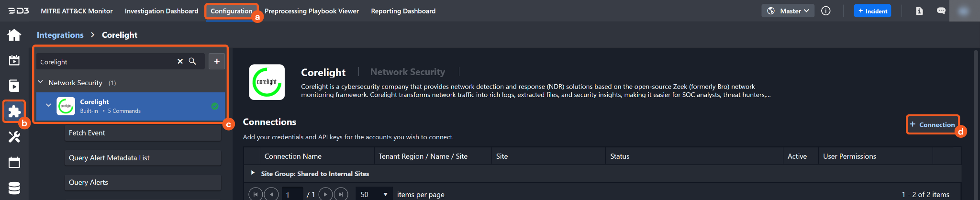The width and height of the screenshot is (980, 200).
Task: Open the calendar icon in sidebar
Action: point(14,163)
